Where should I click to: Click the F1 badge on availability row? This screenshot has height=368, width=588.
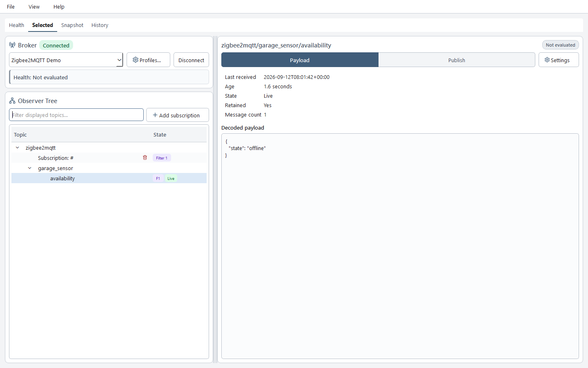click(x=158, y=178)
